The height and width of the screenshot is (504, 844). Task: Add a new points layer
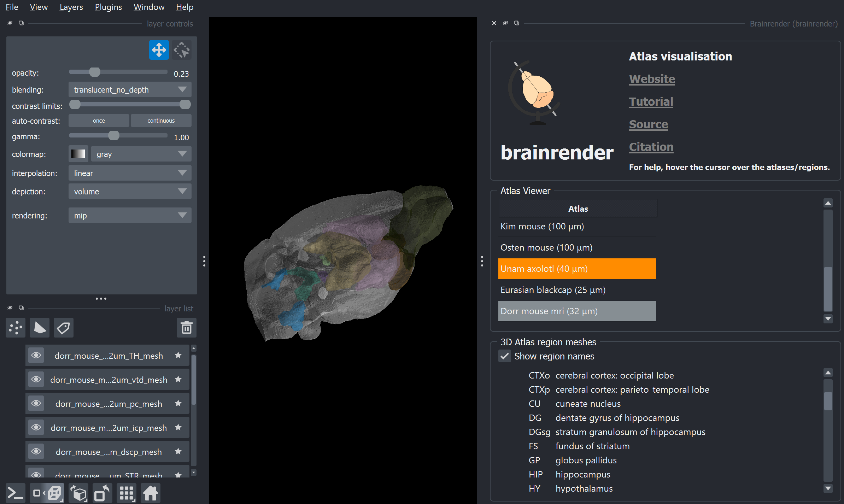(x=16, y=328)
